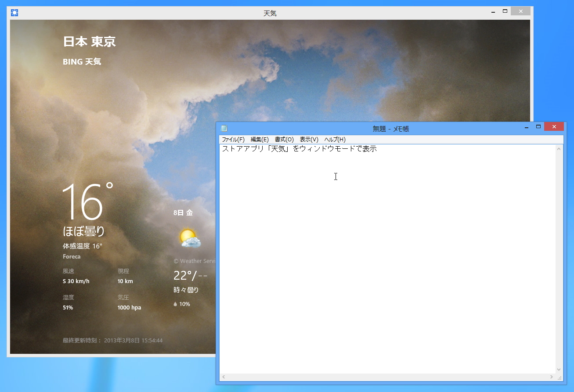Place the cursor in the Notepad text area

tap(386, 219)
